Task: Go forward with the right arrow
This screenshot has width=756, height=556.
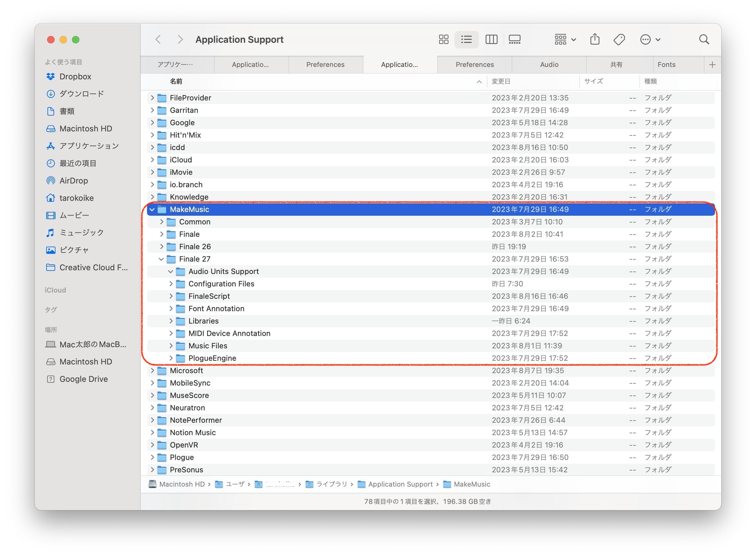Action: point(180,39)
